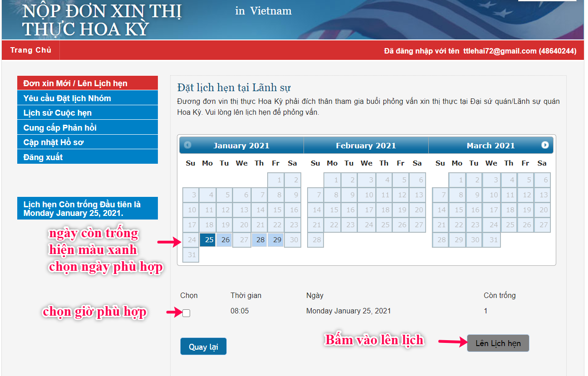The height and width of the screenshot is (376, 588).
Task: Click February 28 calendar cell
Action: click(316, 240)
